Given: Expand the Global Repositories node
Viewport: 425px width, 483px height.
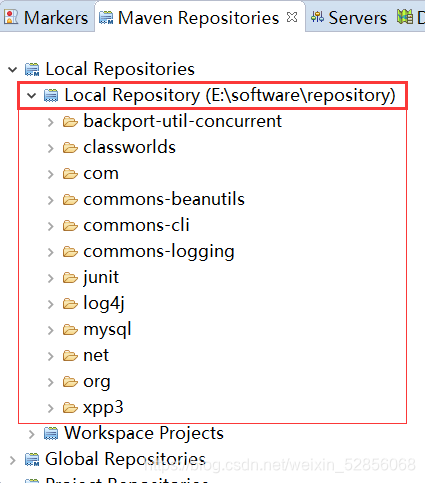Looking at the screenshot, I should click(13, 460).
